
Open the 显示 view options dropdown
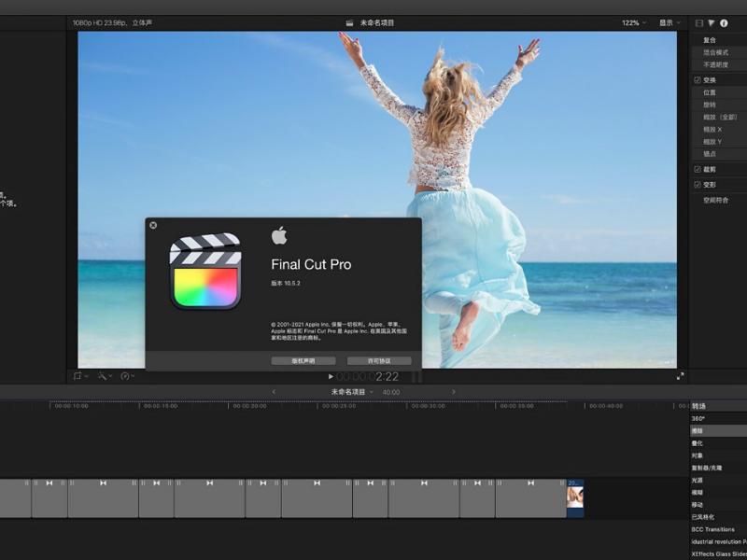pos(669,22)
